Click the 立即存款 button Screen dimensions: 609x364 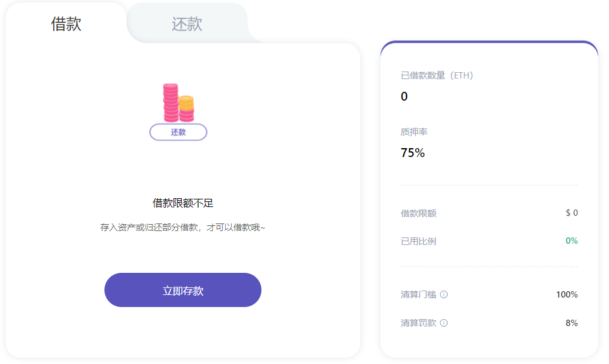click(x=183, y=290)
